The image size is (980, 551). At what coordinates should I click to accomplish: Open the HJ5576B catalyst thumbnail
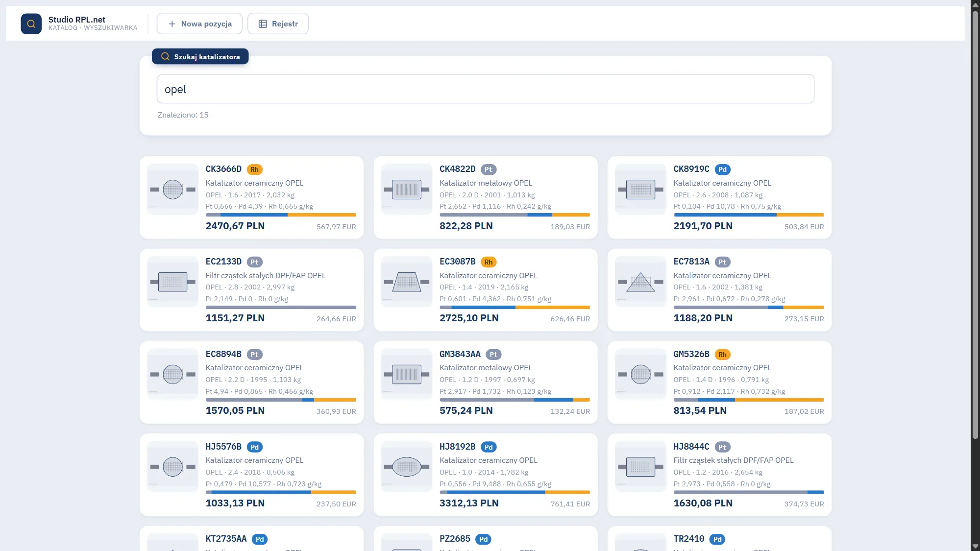pyautogui.click(x=172, y=467)
